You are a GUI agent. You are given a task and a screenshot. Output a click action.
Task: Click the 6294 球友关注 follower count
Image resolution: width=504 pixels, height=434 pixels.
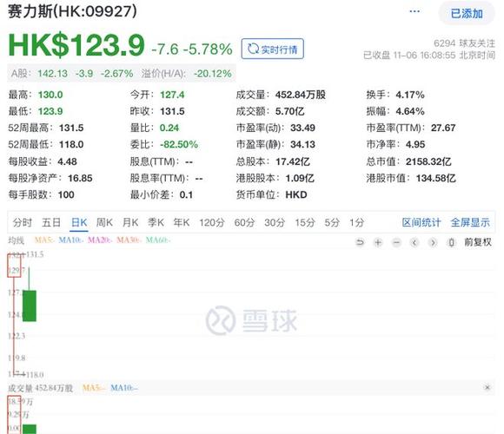coord(464,43)
